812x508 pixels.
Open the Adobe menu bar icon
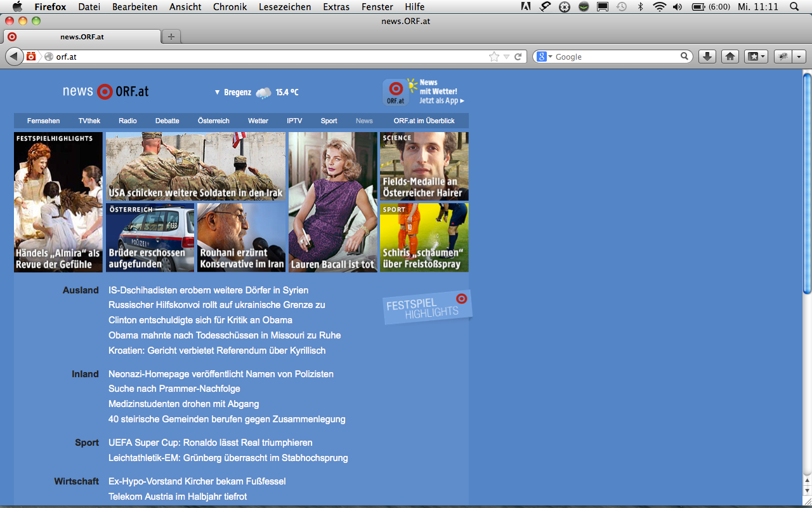pyautogui.click(x=526, y=6)
